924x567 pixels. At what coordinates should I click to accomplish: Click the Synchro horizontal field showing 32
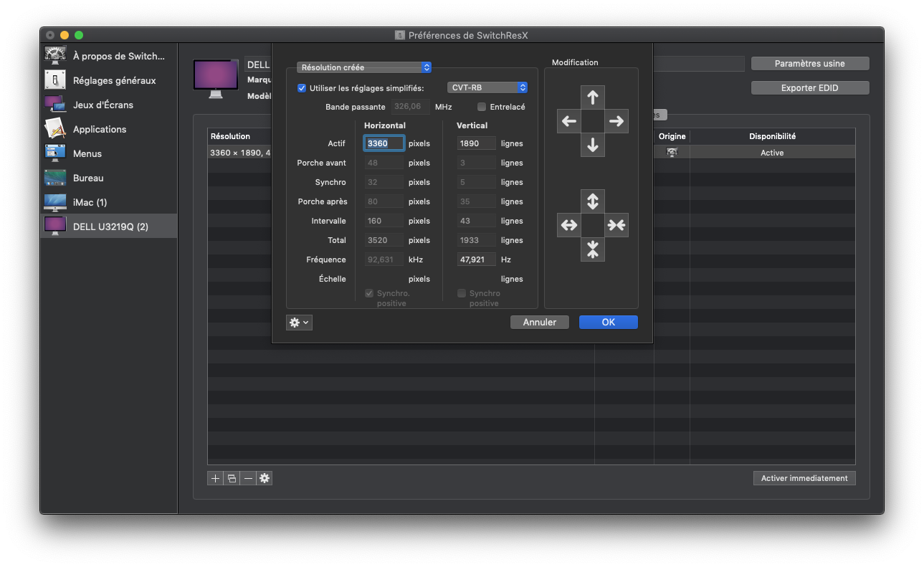(384, 182)
